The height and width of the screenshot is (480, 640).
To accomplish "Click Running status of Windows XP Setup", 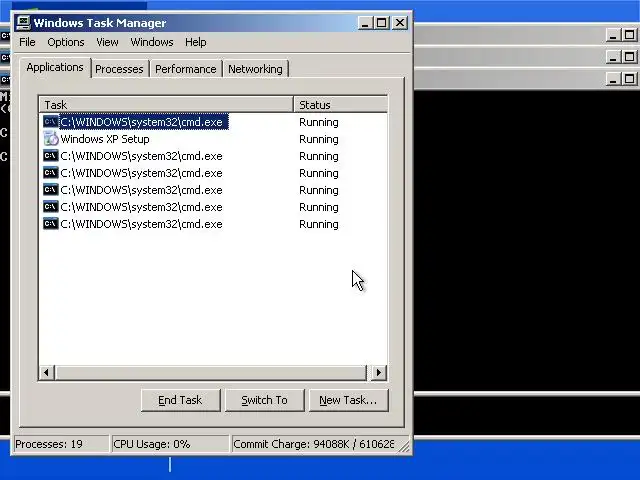I will pos(319,139).
